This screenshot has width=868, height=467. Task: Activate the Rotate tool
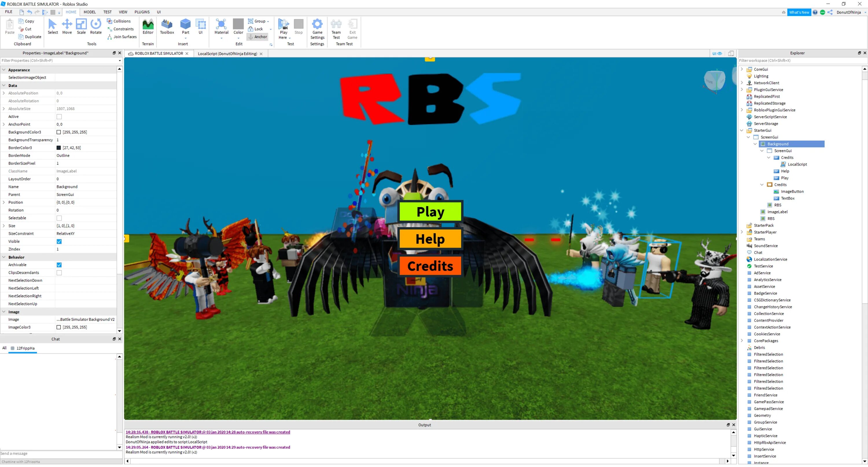[x=96, y=26]
